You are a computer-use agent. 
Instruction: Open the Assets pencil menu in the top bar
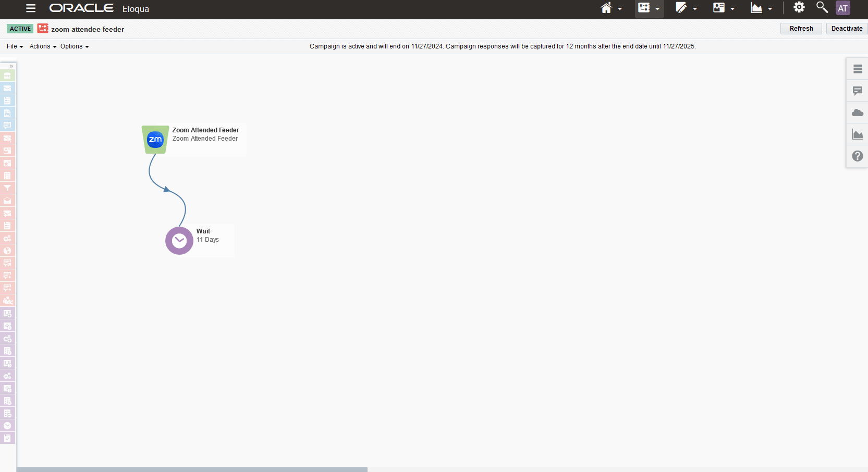[x=686, y=8]
